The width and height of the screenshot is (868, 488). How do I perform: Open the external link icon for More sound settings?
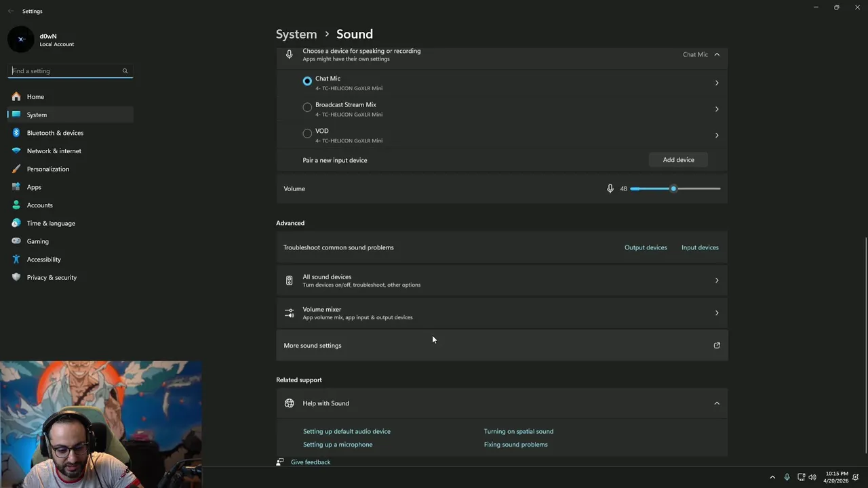coord(717,346)
